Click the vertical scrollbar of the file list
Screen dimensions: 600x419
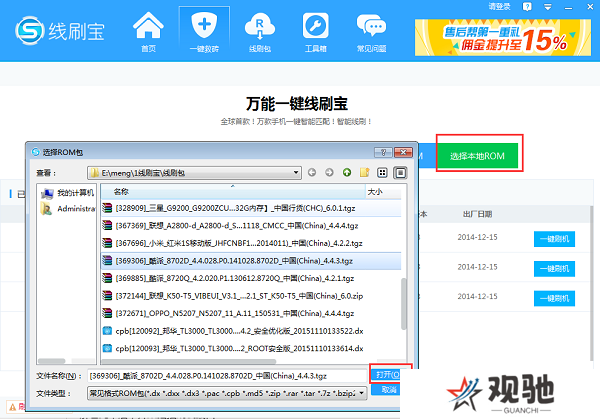tap(403, 304)
